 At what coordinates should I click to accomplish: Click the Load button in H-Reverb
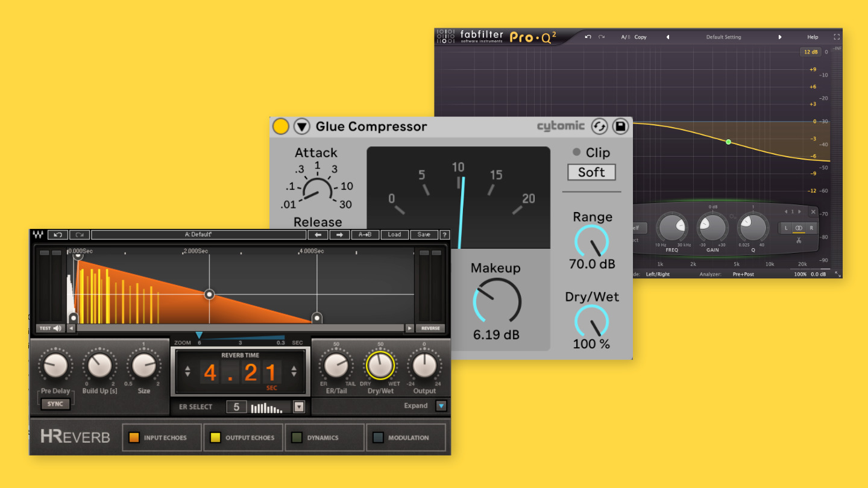[x=394, y=235]
